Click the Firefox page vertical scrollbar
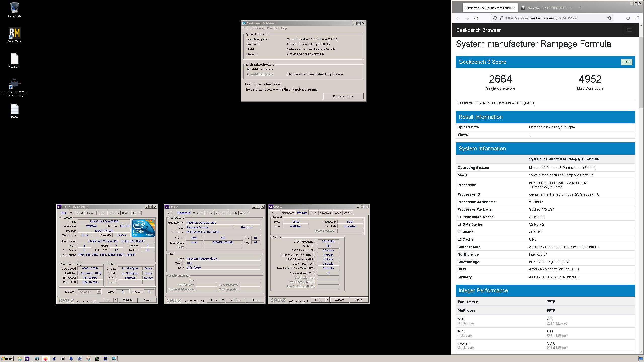The image size is (644, 362). tap(641, 73)
